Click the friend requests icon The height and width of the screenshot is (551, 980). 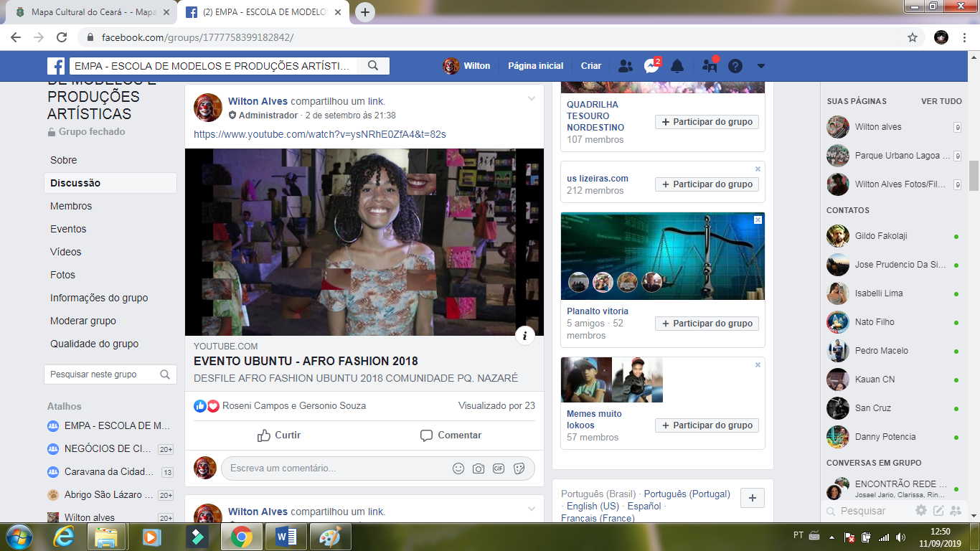click(x=625, y=66)
